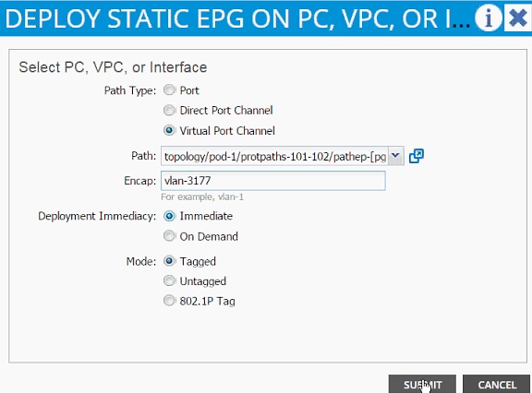Click inside the Path combo box text
This screenshot has height=393, width=532.
click(274, 156)
